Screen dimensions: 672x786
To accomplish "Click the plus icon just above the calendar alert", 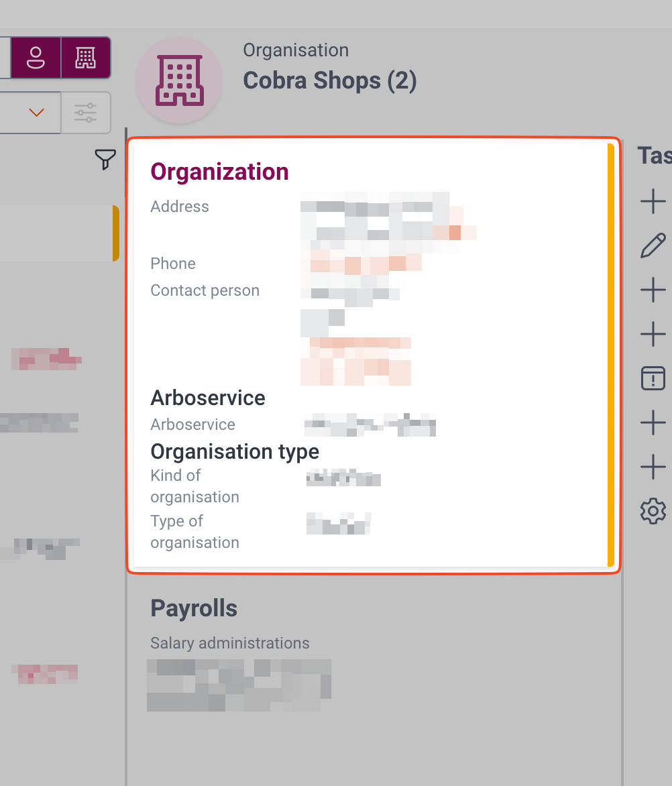I will coord(653,334).
